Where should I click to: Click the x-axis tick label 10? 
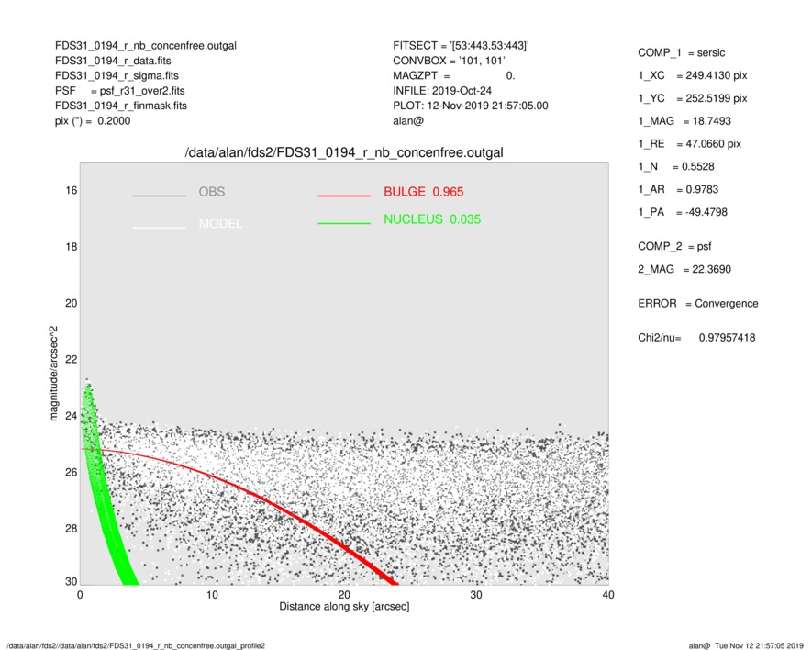click(212, 595)
